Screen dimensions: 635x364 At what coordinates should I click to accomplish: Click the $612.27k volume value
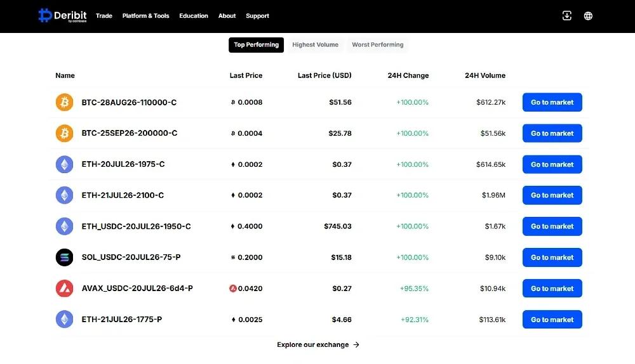491,102
